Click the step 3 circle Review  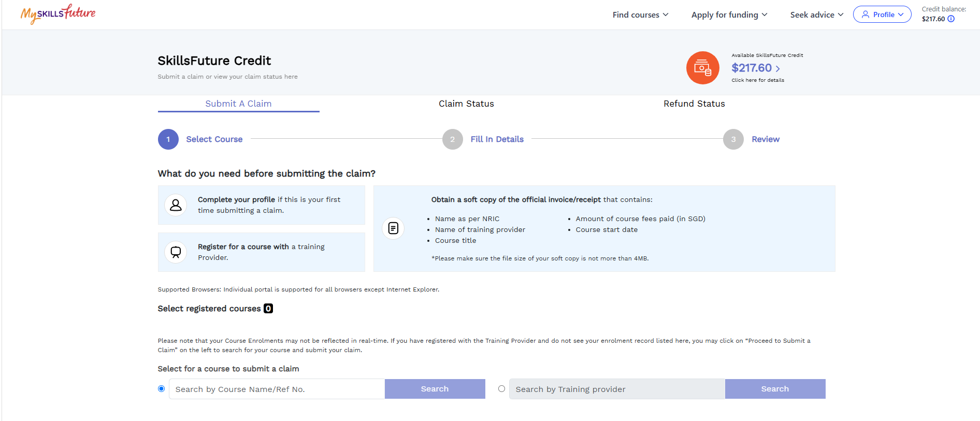pyautogui.click(x=733, y=139)
